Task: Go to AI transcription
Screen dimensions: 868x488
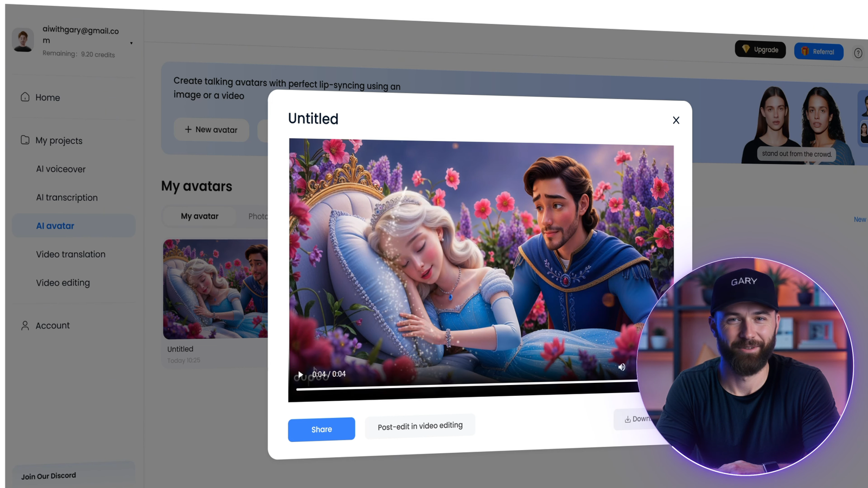Action: tap(67, 197)
